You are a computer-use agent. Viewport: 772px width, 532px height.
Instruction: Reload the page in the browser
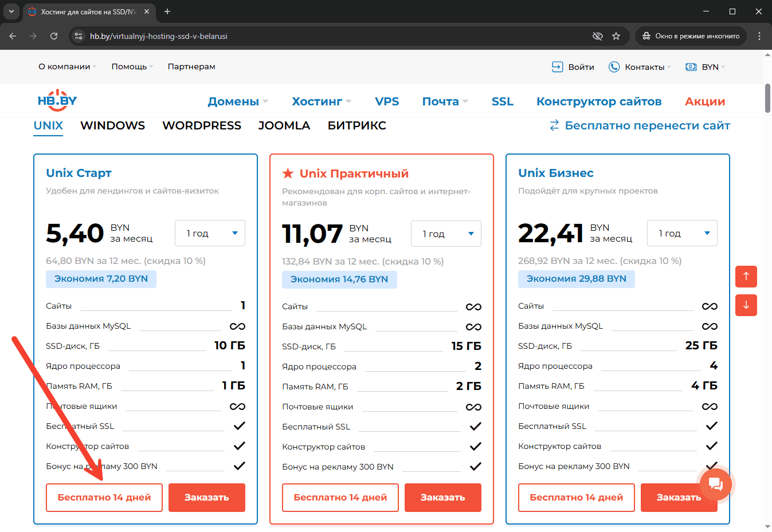point(54,36)
